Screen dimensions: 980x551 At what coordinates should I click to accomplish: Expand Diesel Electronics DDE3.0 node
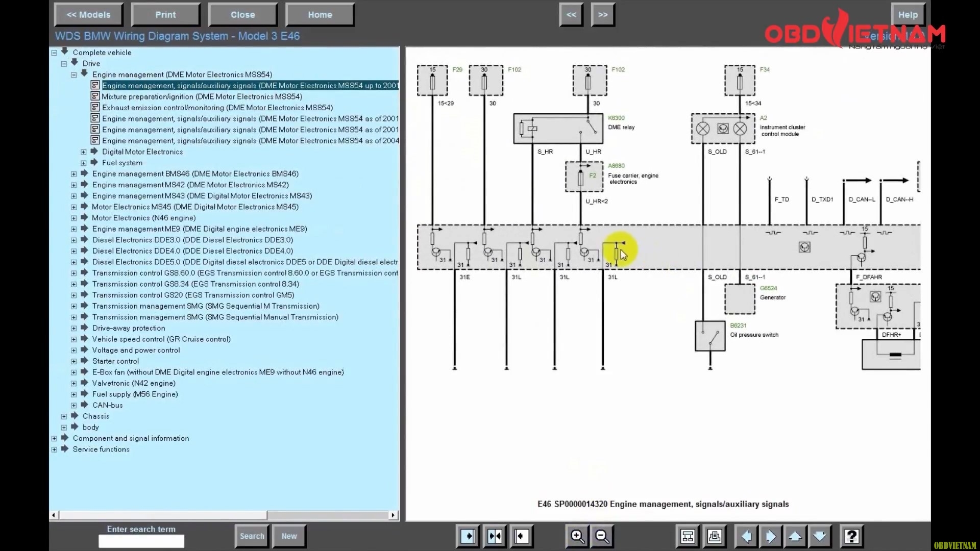click(x=73, y=240)
